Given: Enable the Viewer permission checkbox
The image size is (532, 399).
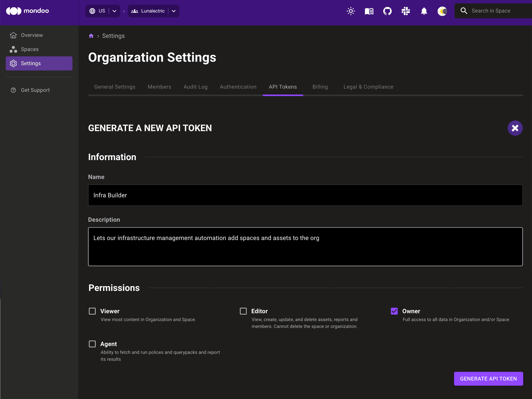Looking at the screenshot, I should click(x=92, y=311).
